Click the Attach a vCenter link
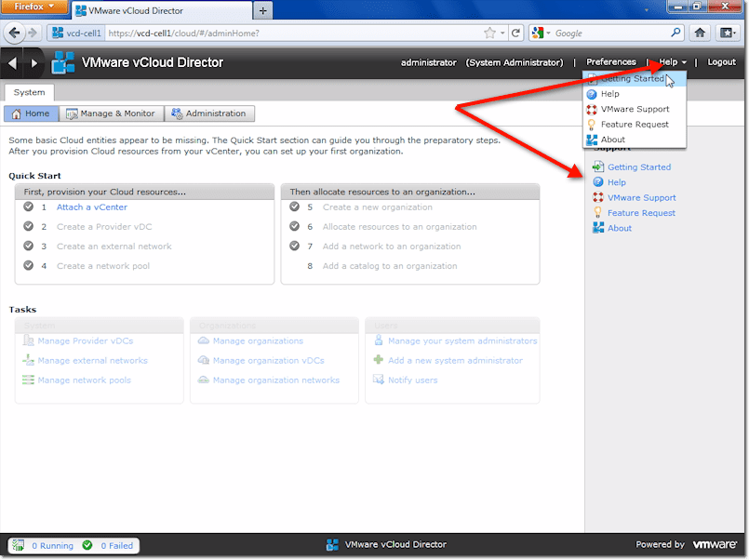The image size is (749, 560). pos(92,207)
